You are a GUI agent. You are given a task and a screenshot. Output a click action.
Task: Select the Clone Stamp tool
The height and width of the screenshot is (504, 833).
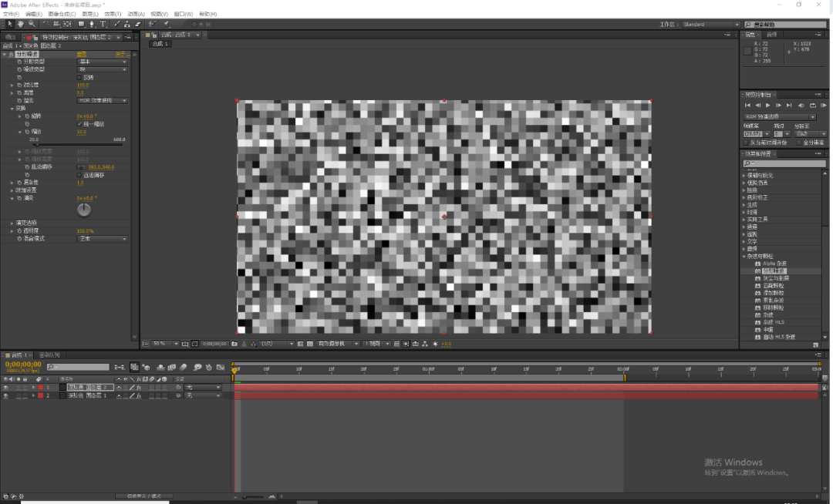[127, 24]
